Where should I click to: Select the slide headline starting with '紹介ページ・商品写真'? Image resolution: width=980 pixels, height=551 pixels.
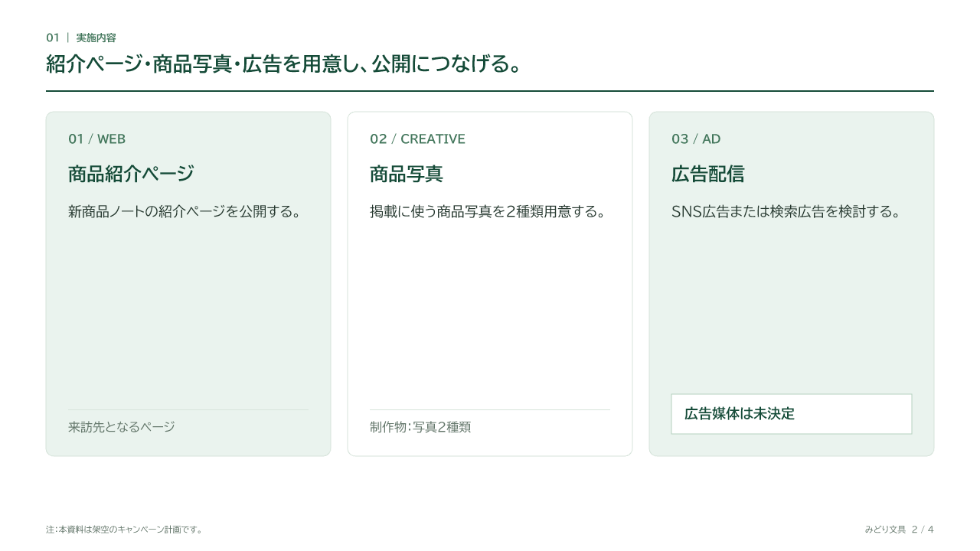point(284,64)
